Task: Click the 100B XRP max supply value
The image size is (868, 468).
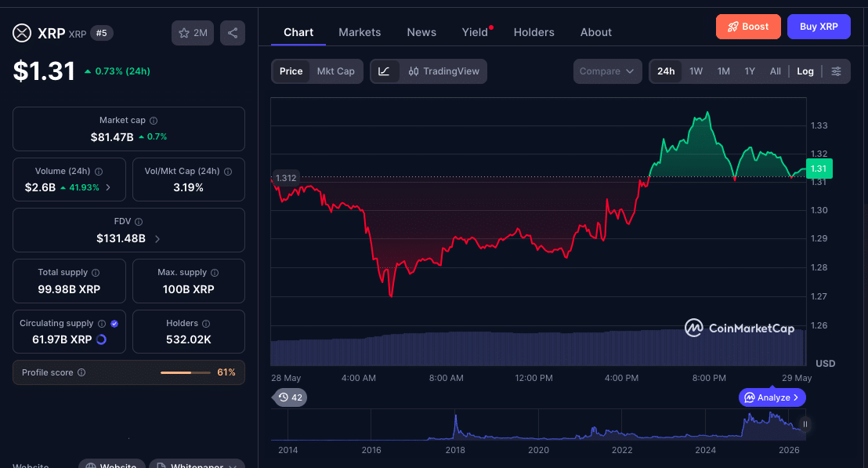Action: 188,290
